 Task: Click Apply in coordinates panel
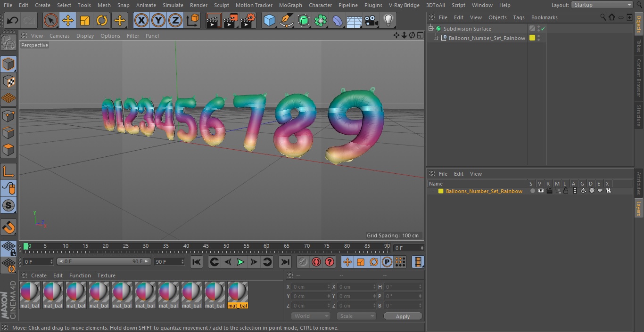[403, 316]
